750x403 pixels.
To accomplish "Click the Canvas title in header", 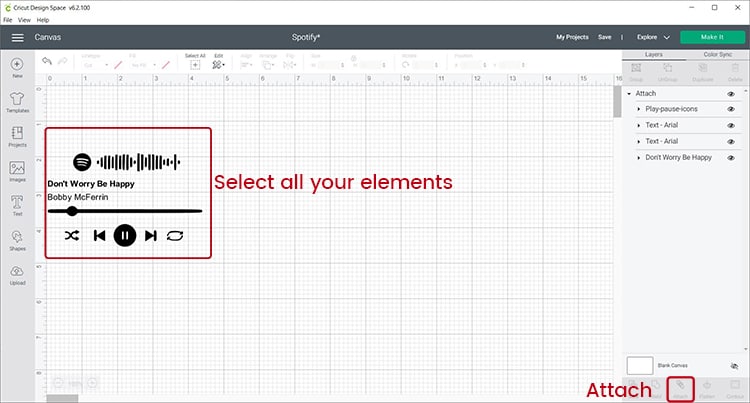I will pos(47,37).
